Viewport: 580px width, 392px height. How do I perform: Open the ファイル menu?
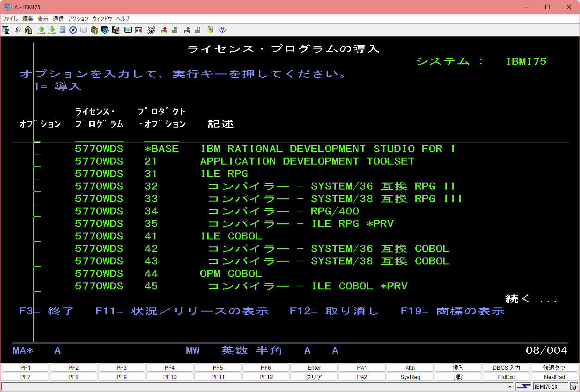tap(10, 19)
